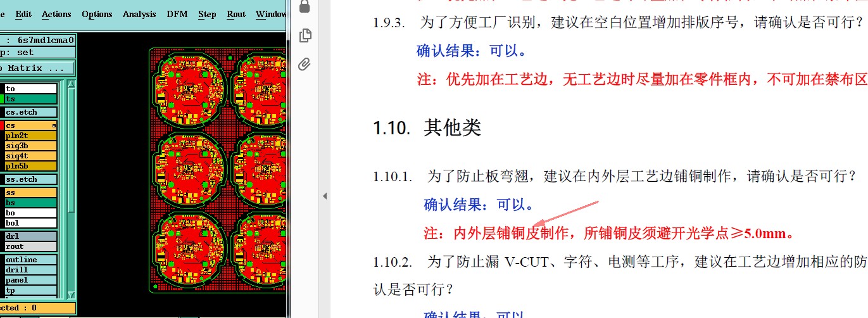The height and width of the screenshot is (318, 868).
Task: Collapse PDF side pane arrow
Action: click(x=325, y=196)
